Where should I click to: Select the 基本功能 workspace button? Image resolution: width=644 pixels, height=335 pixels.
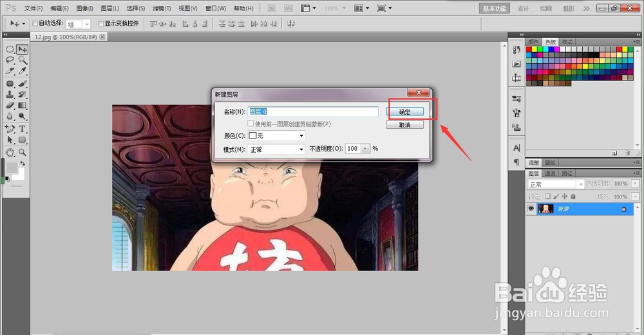495,8
